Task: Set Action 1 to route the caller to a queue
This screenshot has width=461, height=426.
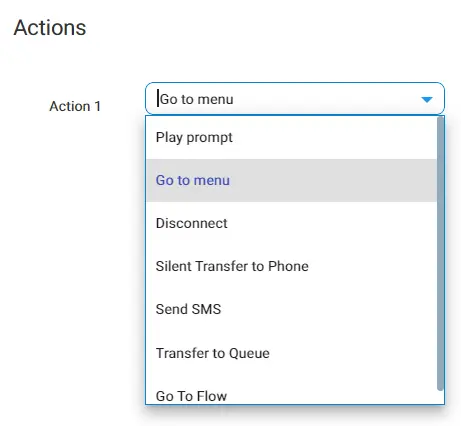Action: 291,353
